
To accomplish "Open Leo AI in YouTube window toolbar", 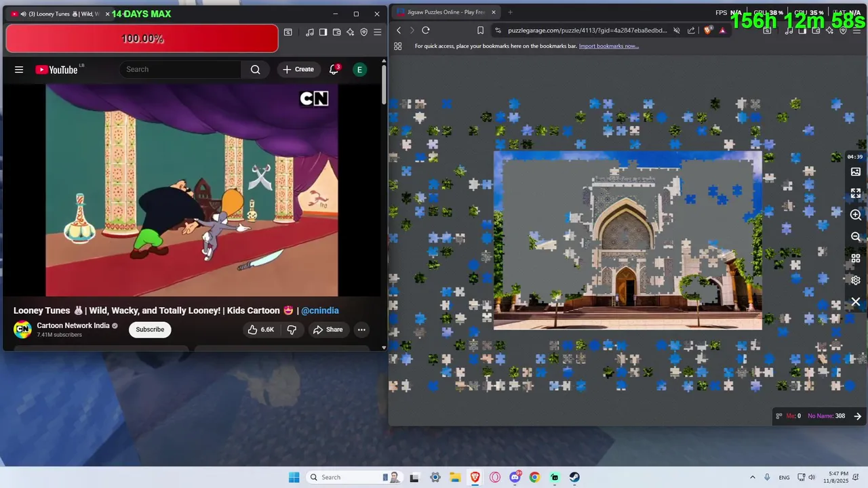I will [351, 32].
